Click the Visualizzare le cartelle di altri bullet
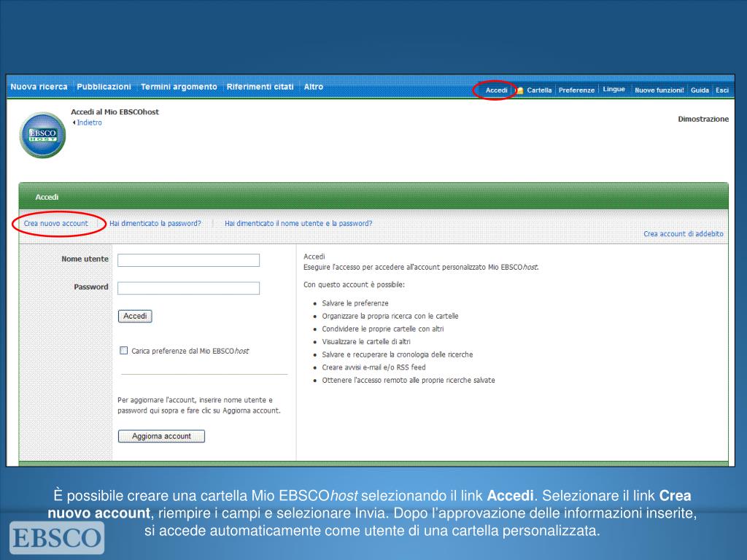 tap(366, 342)
